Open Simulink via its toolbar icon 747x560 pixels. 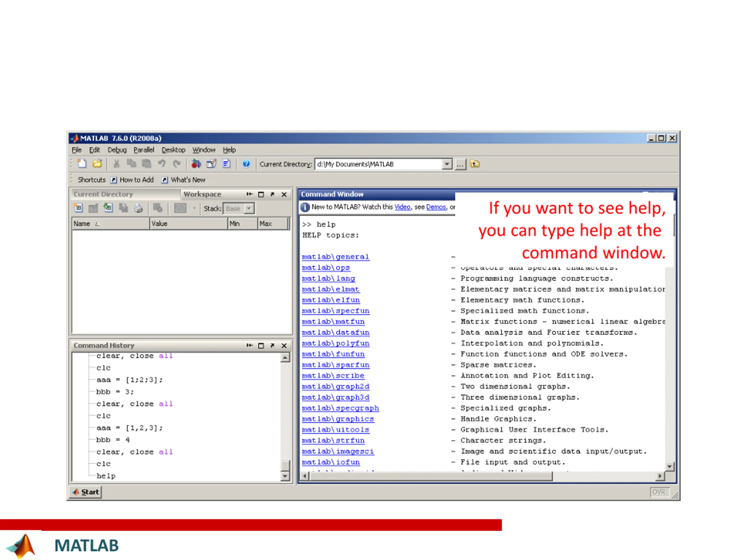196,164
